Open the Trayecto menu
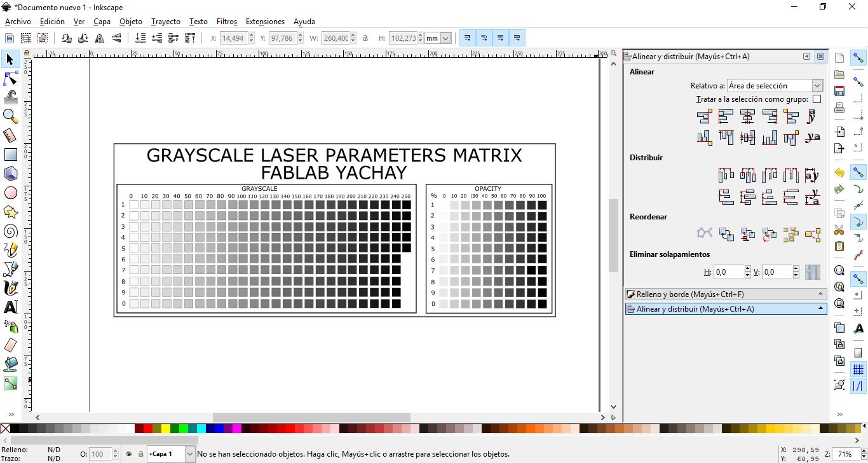Viewport: 868px width, 463px height. click(166, 22)
